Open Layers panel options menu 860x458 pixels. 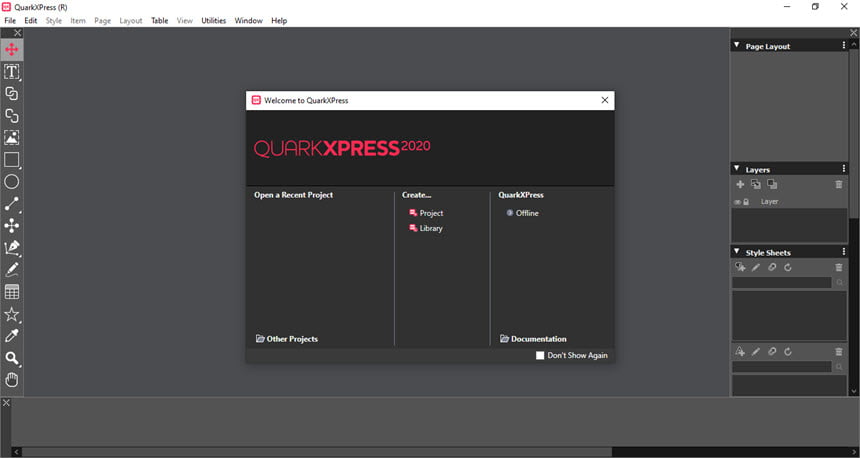tap(844, 169)
